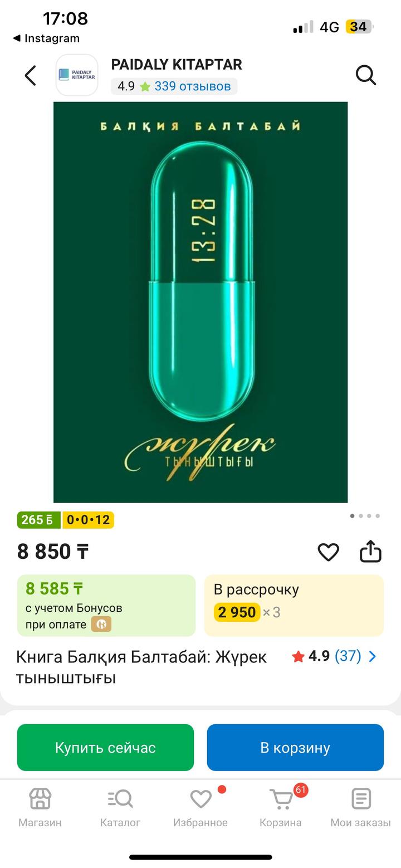Open the 339 отзывов store reviews link
401x868 pixels.
[192, 86]
